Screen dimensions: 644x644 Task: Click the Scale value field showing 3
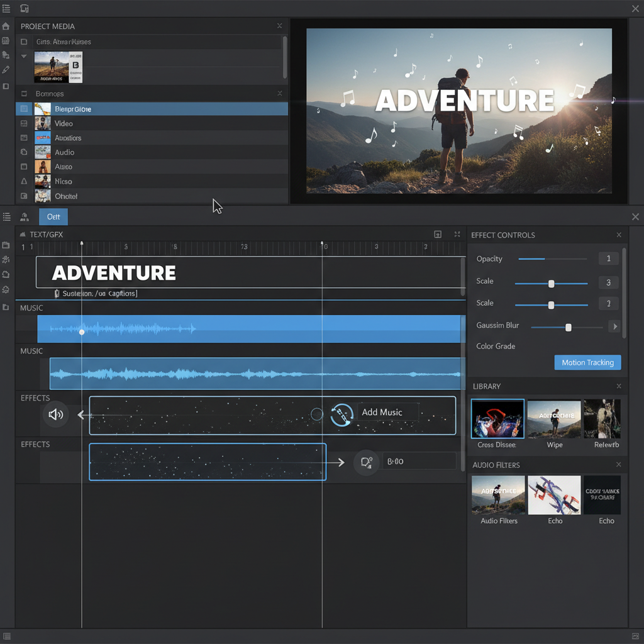(609, 282)
